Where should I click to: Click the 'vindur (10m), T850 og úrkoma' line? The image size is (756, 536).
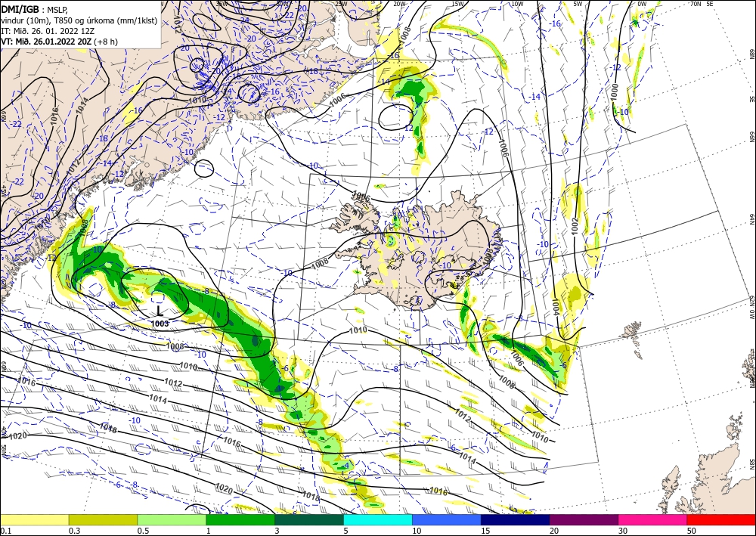(78, 20)
